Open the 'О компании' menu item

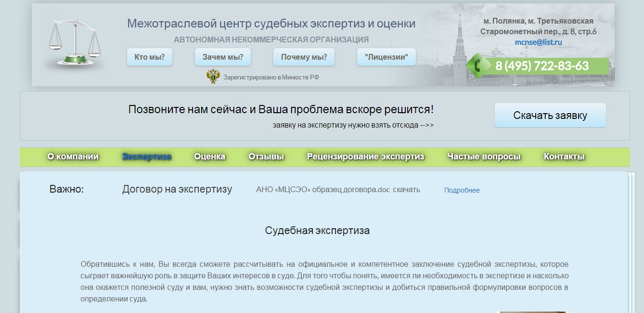[73, 156]
